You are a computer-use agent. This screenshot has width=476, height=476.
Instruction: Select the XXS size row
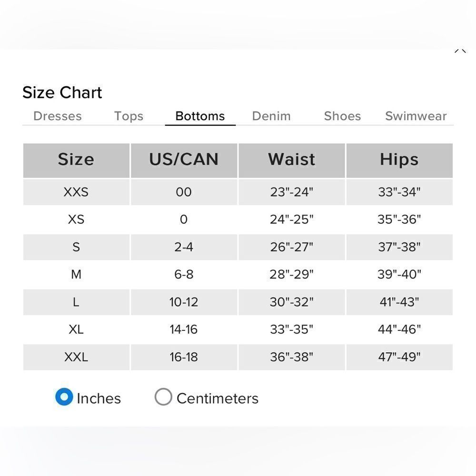tap(238, 192)
